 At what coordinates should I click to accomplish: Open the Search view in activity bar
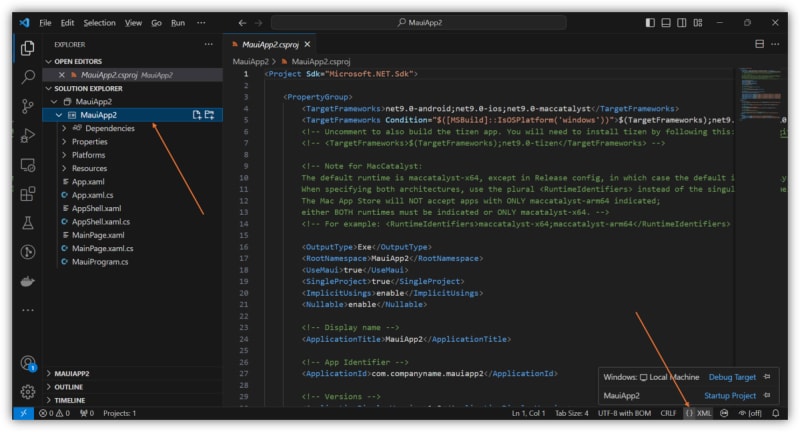pos(27,76)
